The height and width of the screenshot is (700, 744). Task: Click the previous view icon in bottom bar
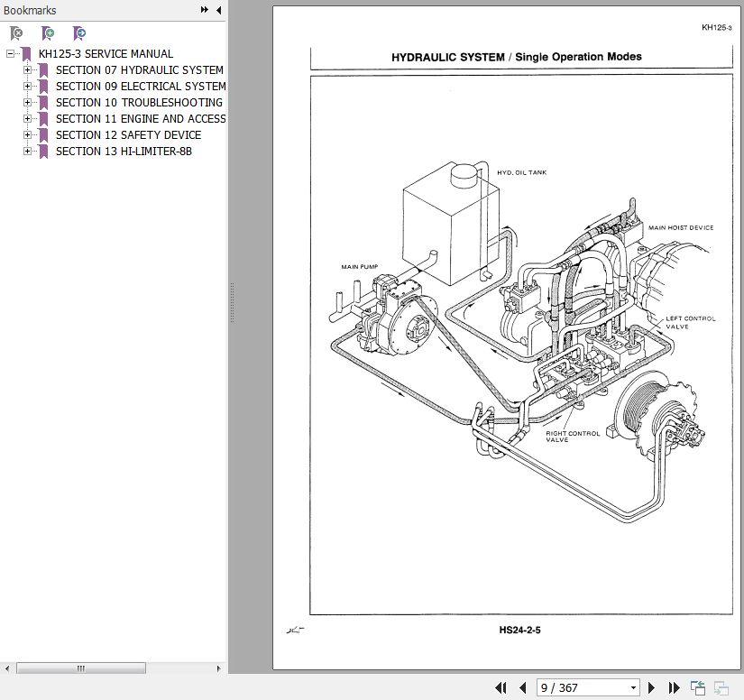tap(698, 687)
